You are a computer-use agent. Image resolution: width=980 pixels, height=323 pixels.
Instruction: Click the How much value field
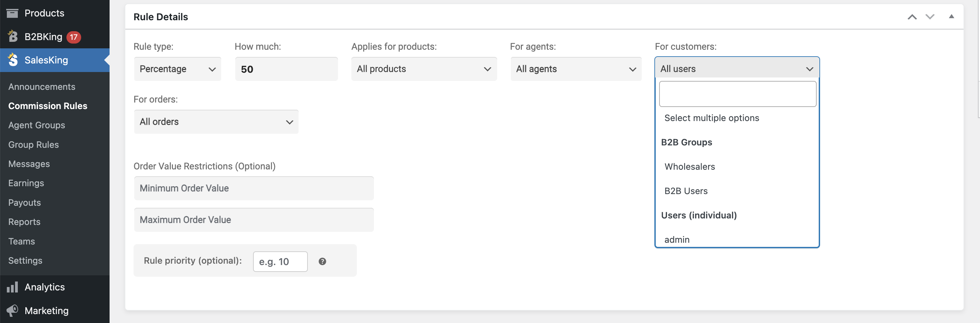coord(286,69)
